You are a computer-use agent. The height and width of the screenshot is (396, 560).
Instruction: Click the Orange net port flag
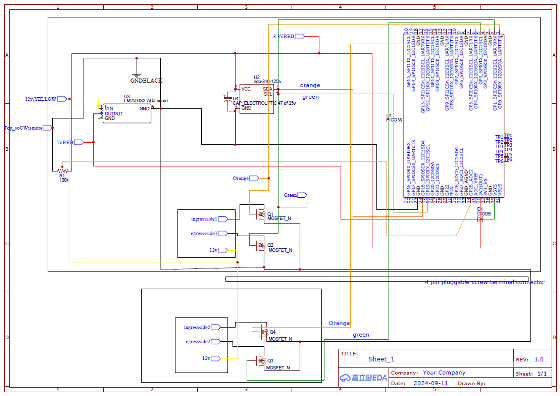click(254, 178)
